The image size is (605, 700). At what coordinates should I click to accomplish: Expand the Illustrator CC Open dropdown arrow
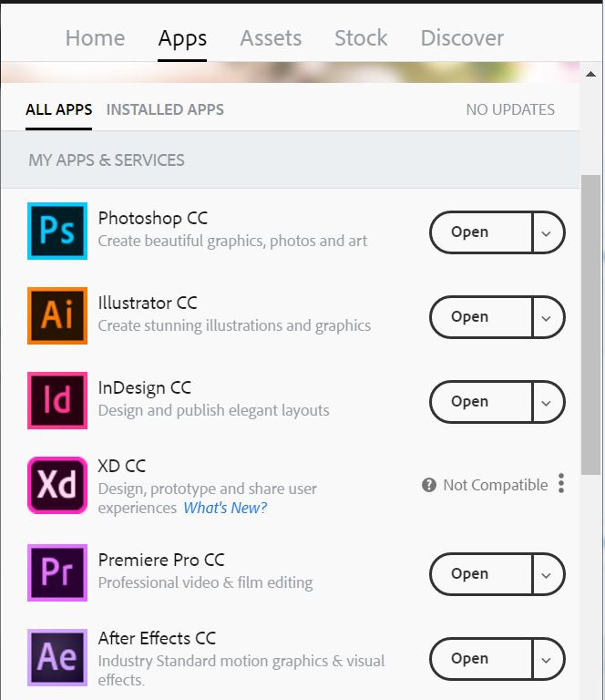coord(547,317)
